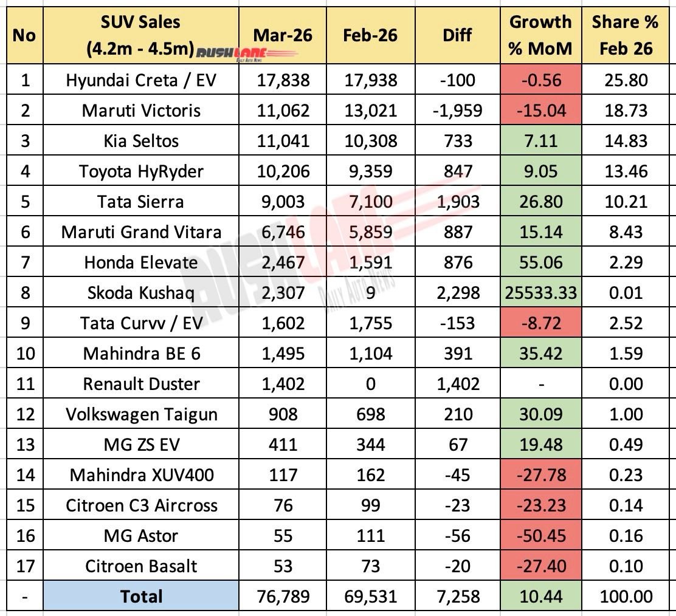Click the red -15.04 growth cell
The width and height of the screenshot is (676, 616).
click(540, 111)
